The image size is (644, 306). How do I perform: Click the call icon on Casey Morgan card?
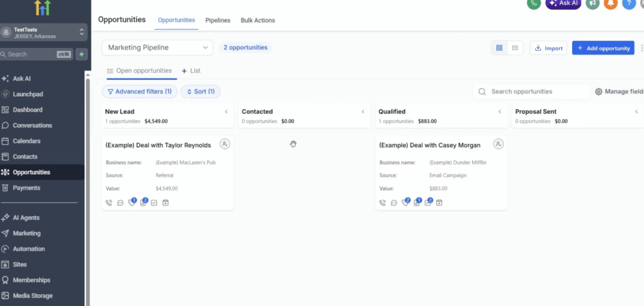click(382, 202)
